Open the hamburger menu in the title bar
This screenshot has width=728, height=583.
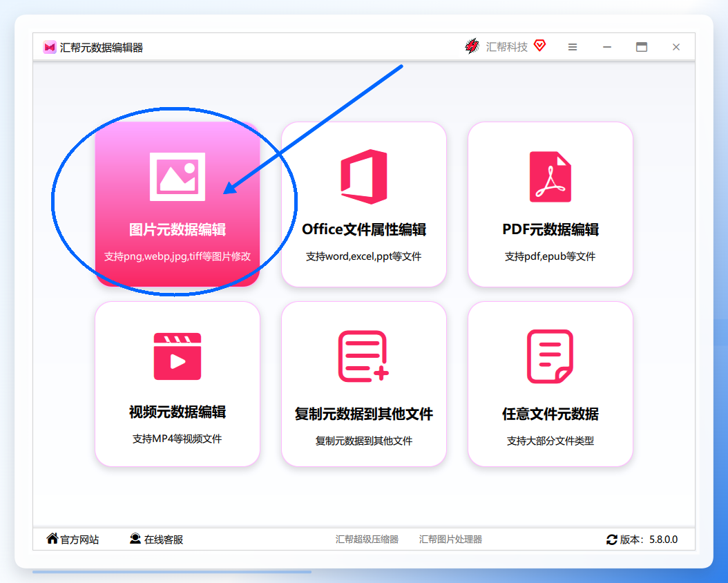(573, 47)
